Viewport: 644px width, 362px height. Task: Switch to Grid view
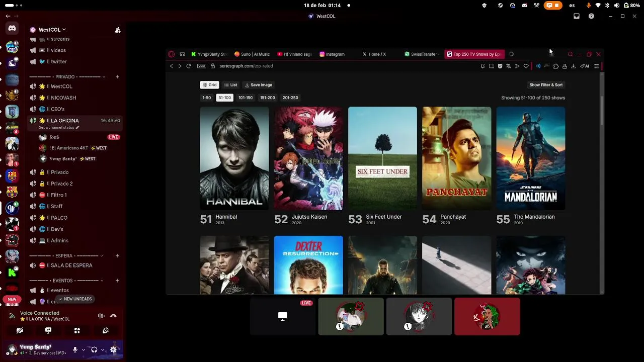pyautogui.click(x=209, y=85)
